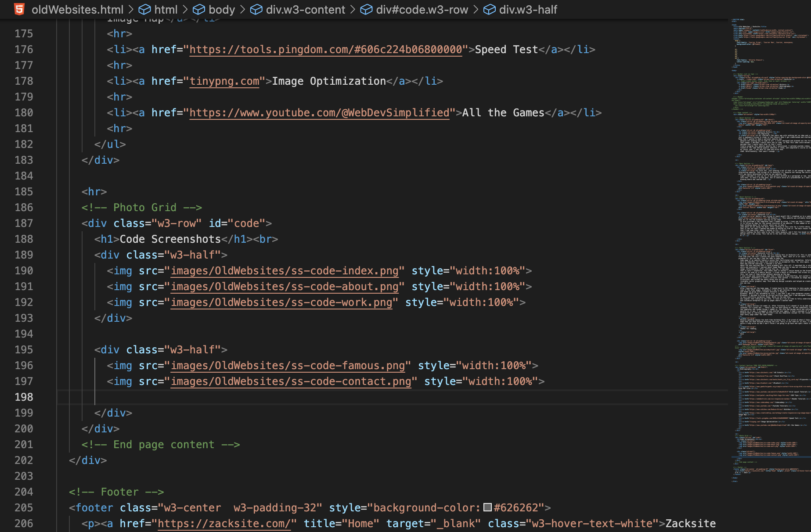Image resolution: width=811 pixels, height=532 pixels.
Task: Click the #626262 color swatch in footer style
Action: point(487,507)
